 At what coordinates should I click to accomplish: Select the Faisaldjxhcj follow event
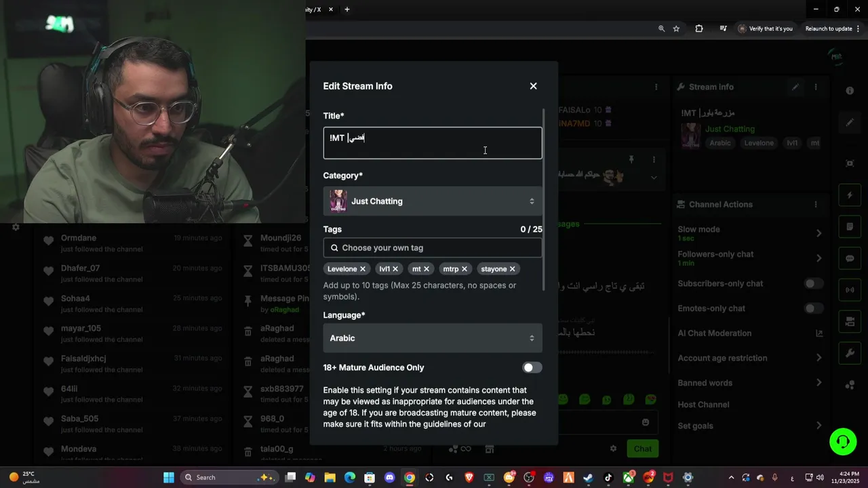(x=132, y=363)
